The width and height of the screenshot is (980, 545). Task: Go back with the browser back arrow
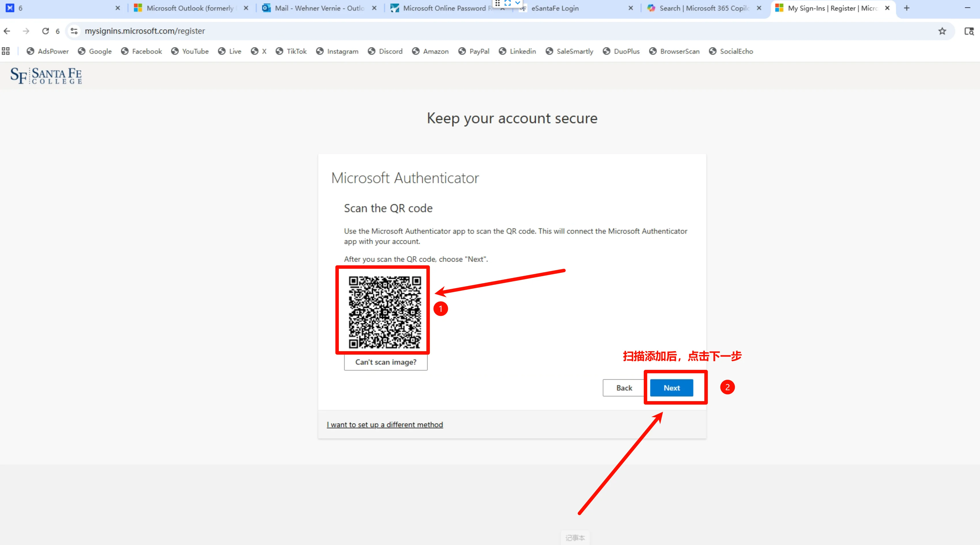pos(7,31)
